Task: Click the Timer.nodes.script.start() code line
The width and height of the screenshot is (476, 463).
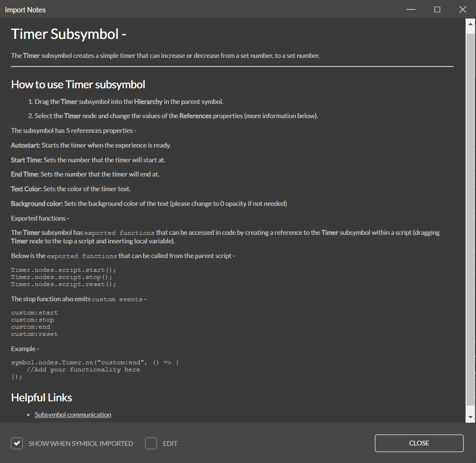Action: (x=64, y=270)
